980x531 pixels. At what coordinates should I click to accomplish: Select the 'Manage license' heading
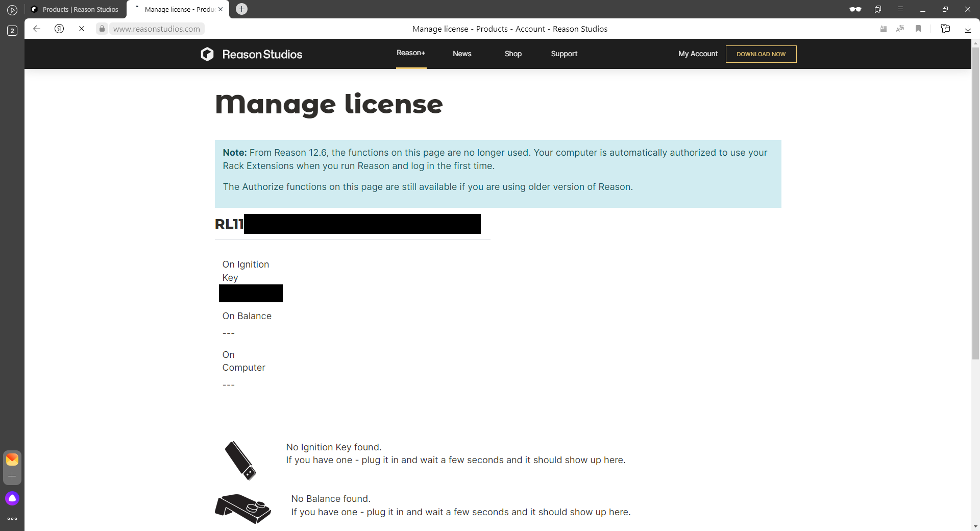click(x=329, y=105)
